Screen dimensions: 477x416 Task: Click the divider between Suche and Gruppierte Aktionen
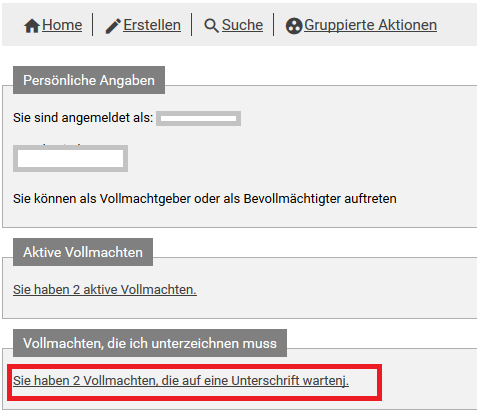274,24
